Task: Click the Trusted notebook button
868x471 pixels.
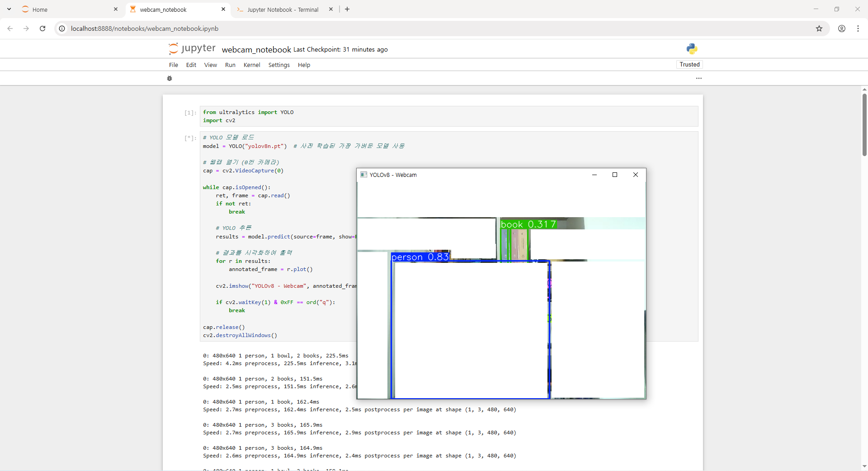Action: tap(689, 64)
